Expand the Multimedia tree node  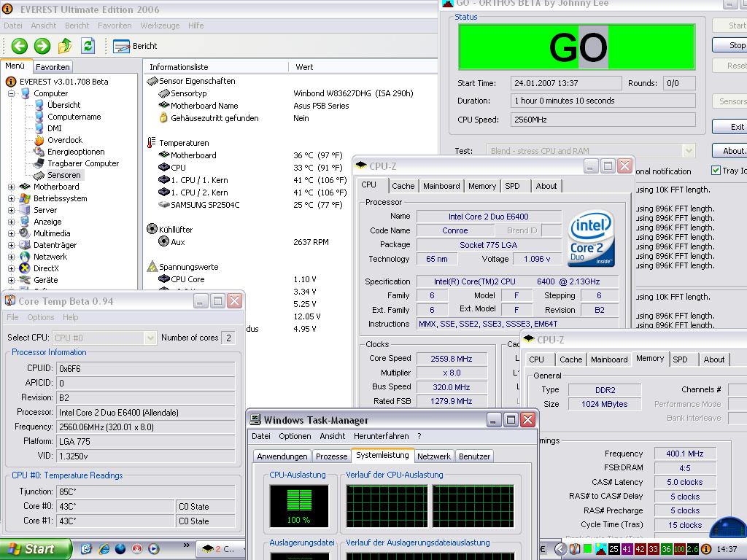click(x=11, y=233)
